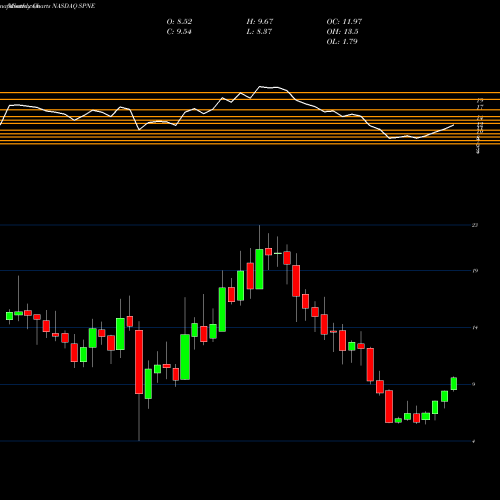Click the 4 price axis label
Image resolution: width=500 pixels, height=500 pixels.
pyautogui.click(x=474, y=442)
